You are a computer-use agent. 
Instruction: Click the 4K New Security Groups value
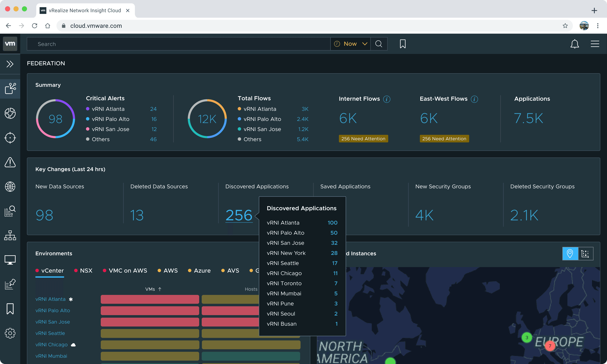pos(424,215)
